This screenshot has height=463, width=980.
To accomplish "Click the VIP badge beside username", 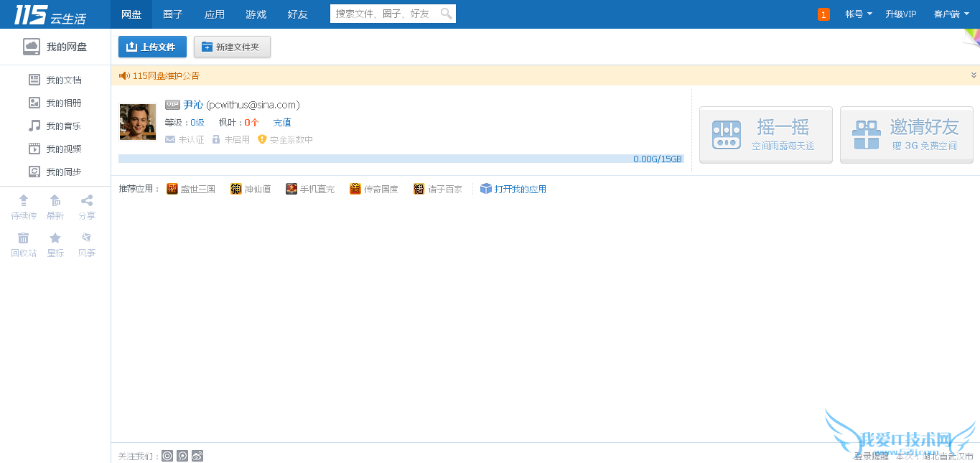I will coord(172,105).
